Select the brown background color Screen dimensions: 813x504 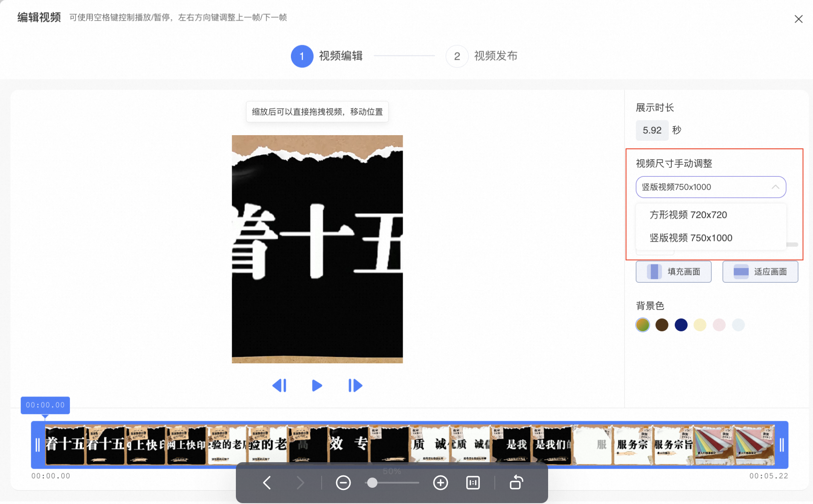(x=662, y=325)
